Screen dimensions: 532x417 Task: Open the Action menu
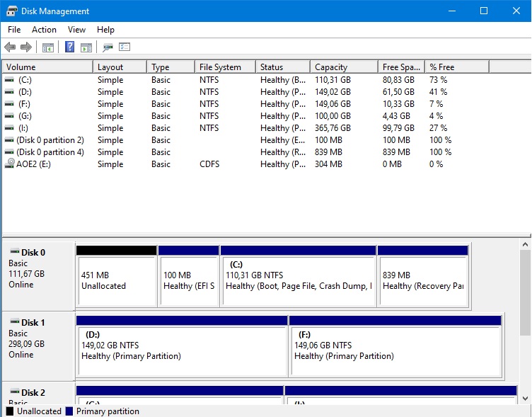(44, 30)
